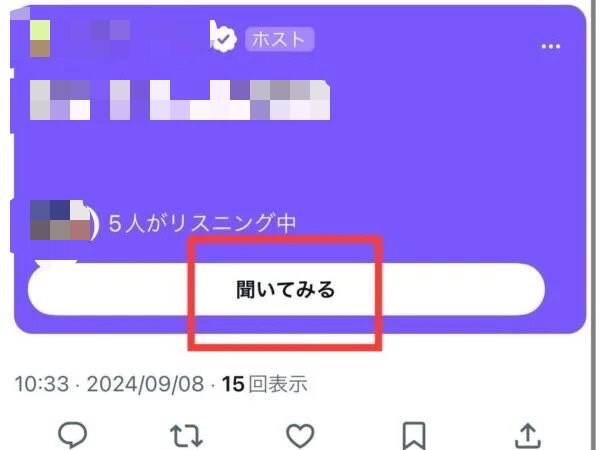Viewport: 600px width, 450px height.
Task: Click the verified checkmark badge beside the host name
Action: click(x=225, y=39)
